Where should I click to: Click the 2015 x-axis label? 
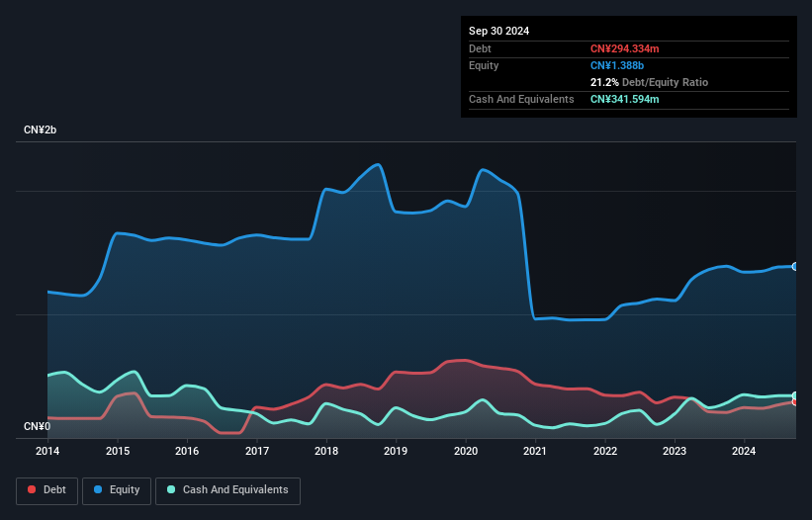coord(118,451)
